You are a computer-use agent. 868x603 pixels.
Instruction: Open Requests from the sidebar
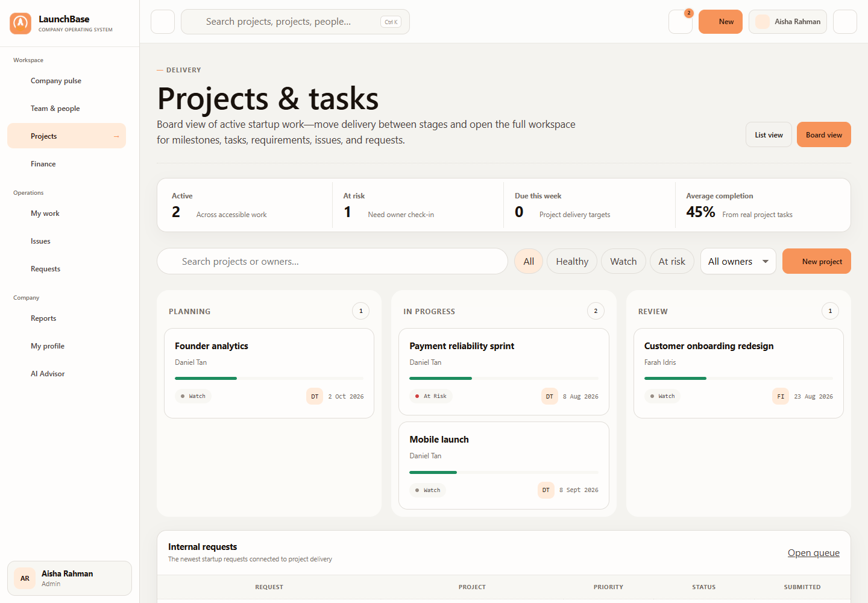[x=66, y=269]
